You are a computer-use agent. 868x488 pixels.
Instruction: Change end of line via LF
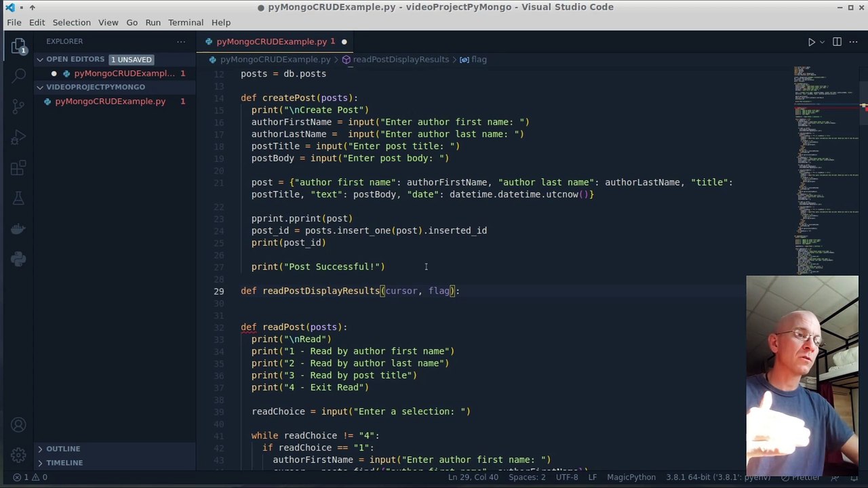[x=592, y=477]
